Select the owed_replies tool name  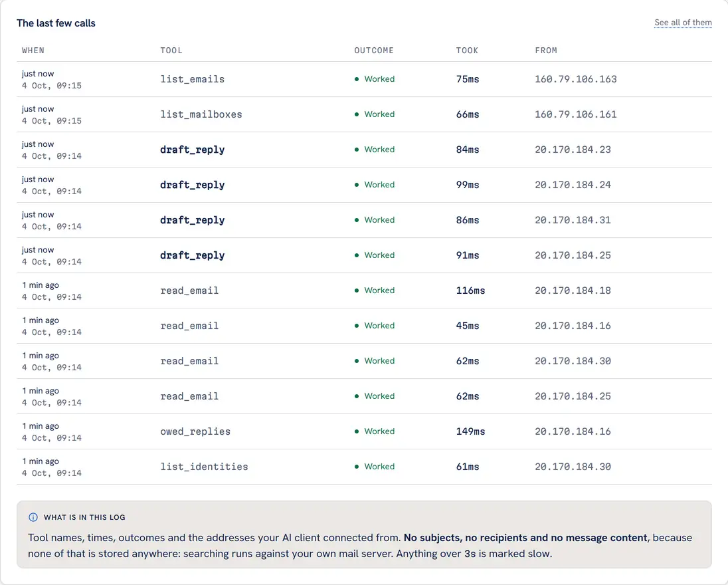195,431
